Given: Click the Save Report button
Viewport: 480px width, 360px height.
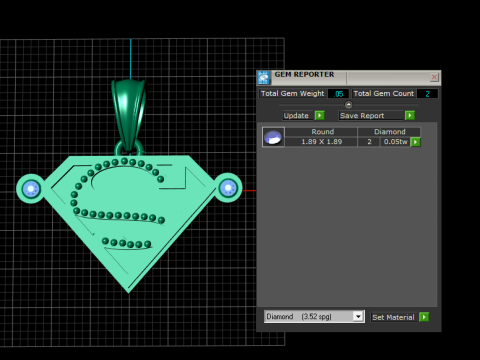Looking at the screenshot, I should 371,115.
